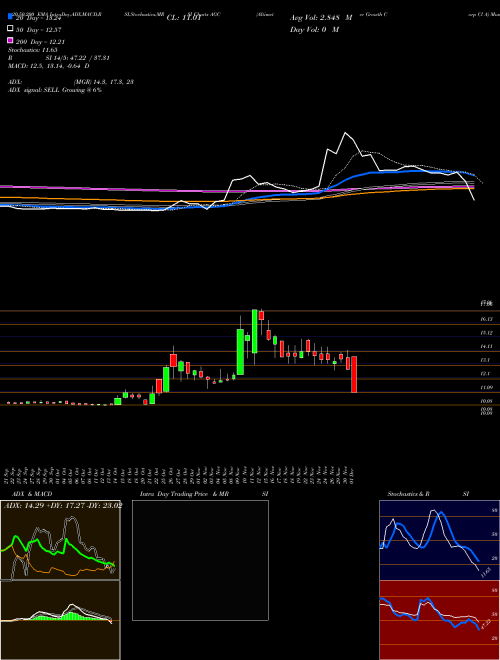Click the 16.13 price axis label
The width and height of the screenshot is (500, 660).
486,319
